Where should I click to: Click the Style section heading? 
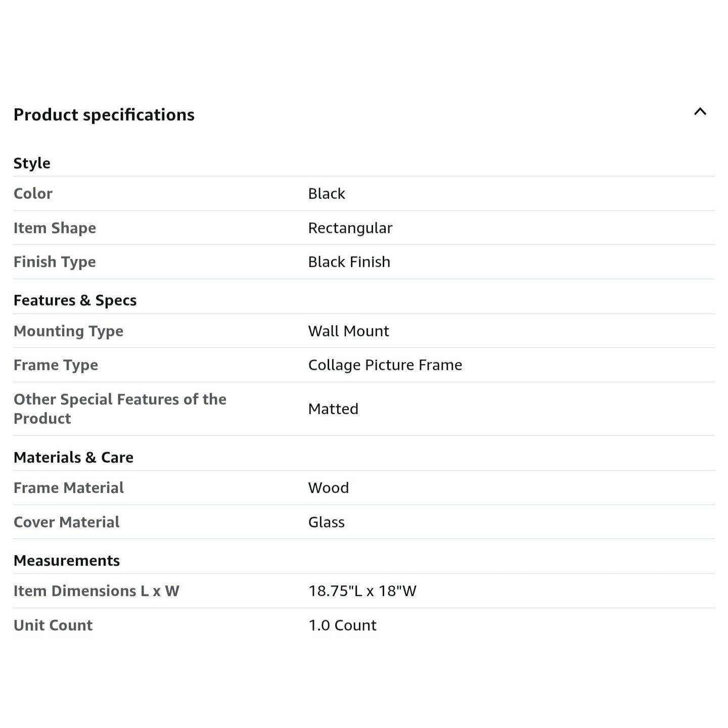point(32,163)
